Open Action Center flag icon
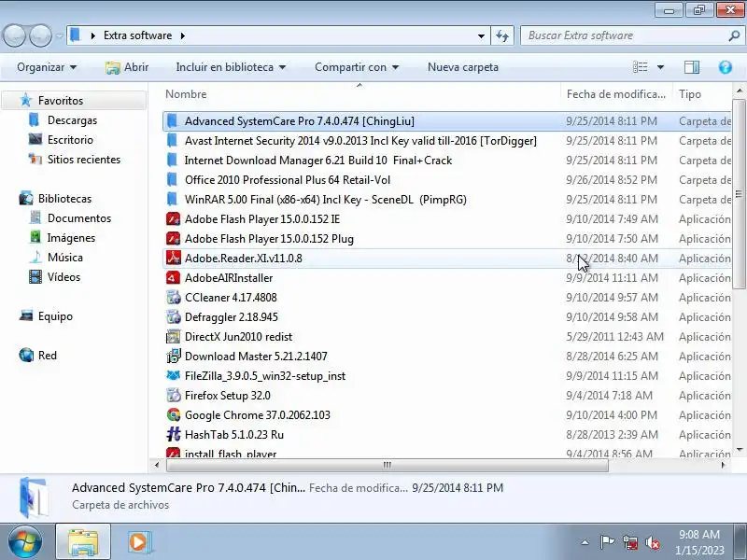The width and height of the screenshot is (747, 560). 607,542
